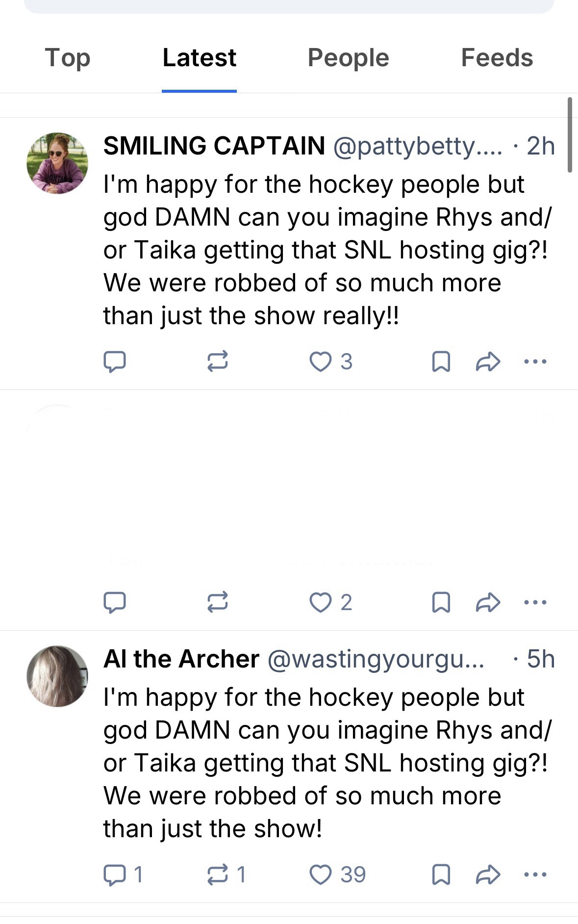This screenshot has height=924, width=578.
Task: Like SMILING CAPTAIN's hockey post
Action: (x=321, y=362)
